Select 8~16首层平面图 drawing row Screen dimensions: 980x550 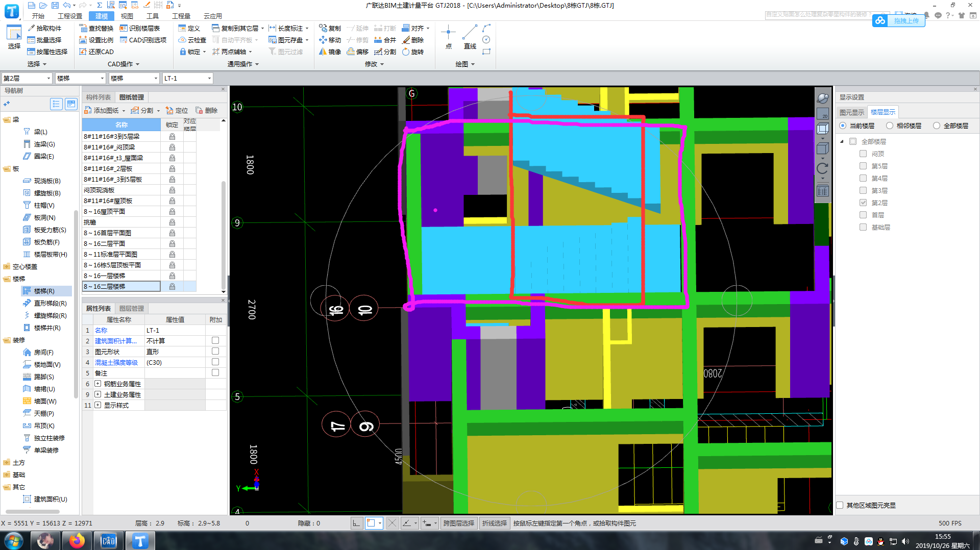tap(121, 233)
